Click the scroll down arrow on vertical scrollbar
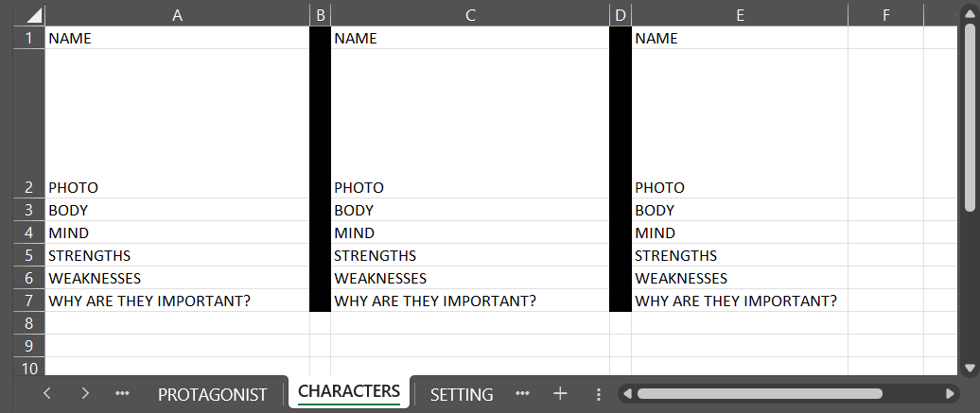The width and height of the screenshot is (980, 413). 970,368
